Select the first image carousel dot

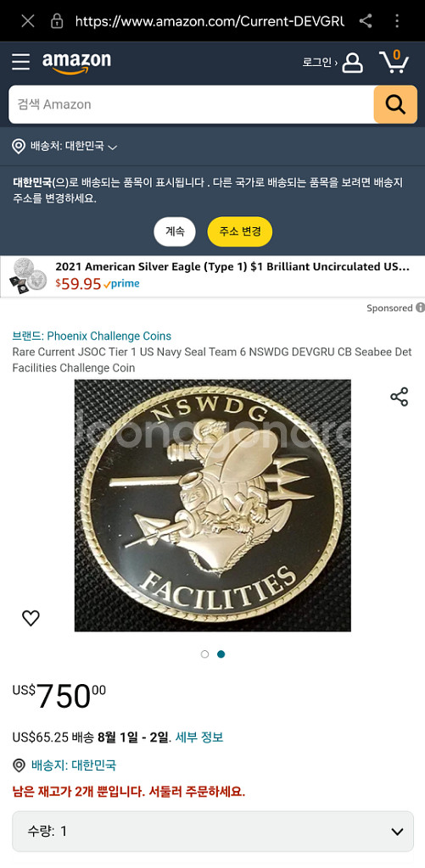coord(204,654)
